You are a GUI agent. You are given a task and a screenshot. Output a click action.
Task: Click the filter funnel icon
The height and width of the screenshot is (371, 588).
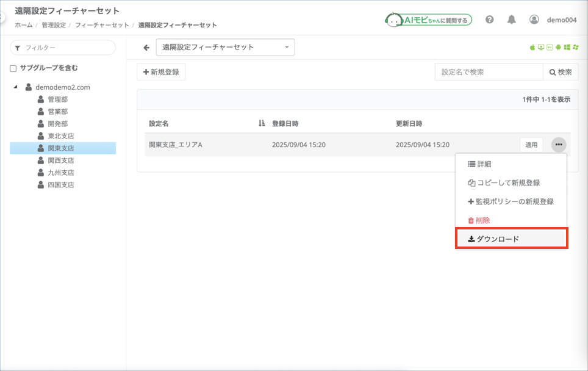(18, 48)
